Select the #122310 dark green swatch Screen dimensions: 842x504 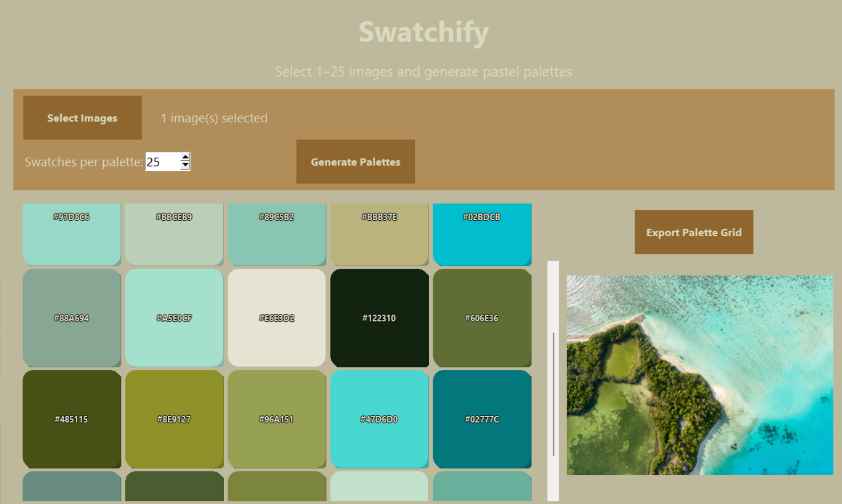pos(380,318)
